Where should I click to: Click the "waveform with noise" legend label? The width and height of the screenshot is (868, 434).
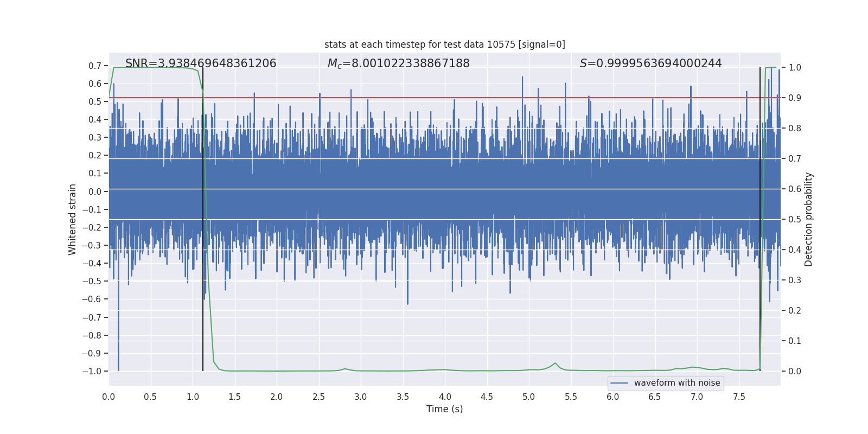(x=676, y=383)
